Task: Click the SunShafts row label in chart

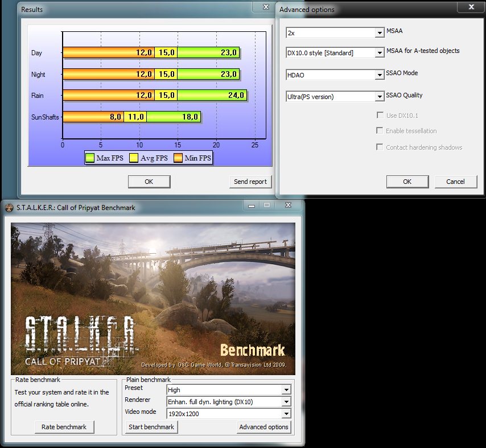Action: pos(45,117)
